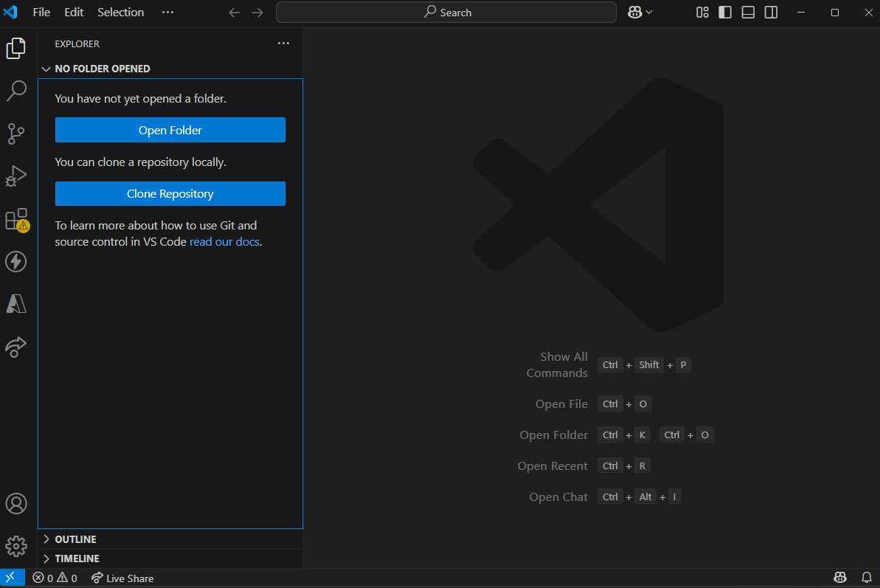
Task: Open the Azure view in activity bar
Action: 15,303
